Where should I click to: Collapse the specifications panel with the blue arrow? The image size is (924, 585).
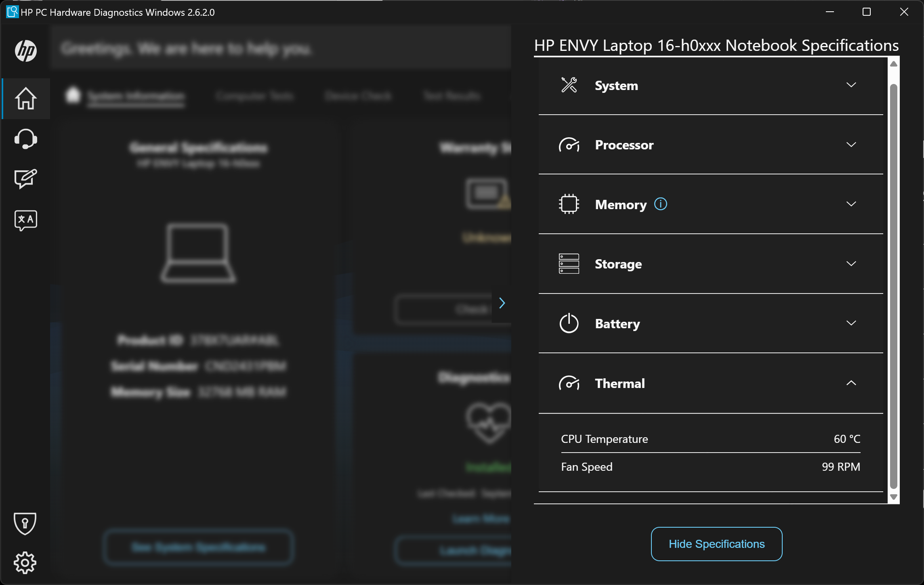click(502, 303)
